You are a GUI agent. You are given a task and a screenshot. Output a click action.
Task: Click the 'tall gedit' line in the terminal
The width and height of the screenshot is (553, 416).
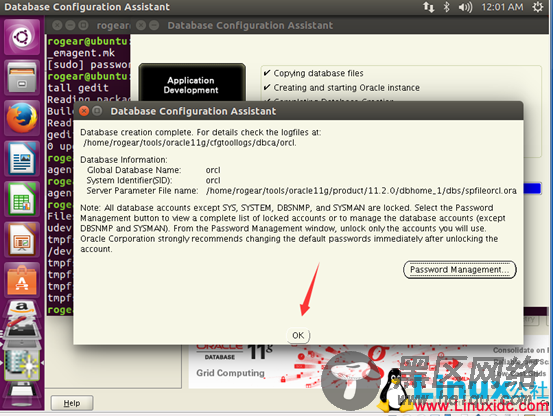coord(78,88)
